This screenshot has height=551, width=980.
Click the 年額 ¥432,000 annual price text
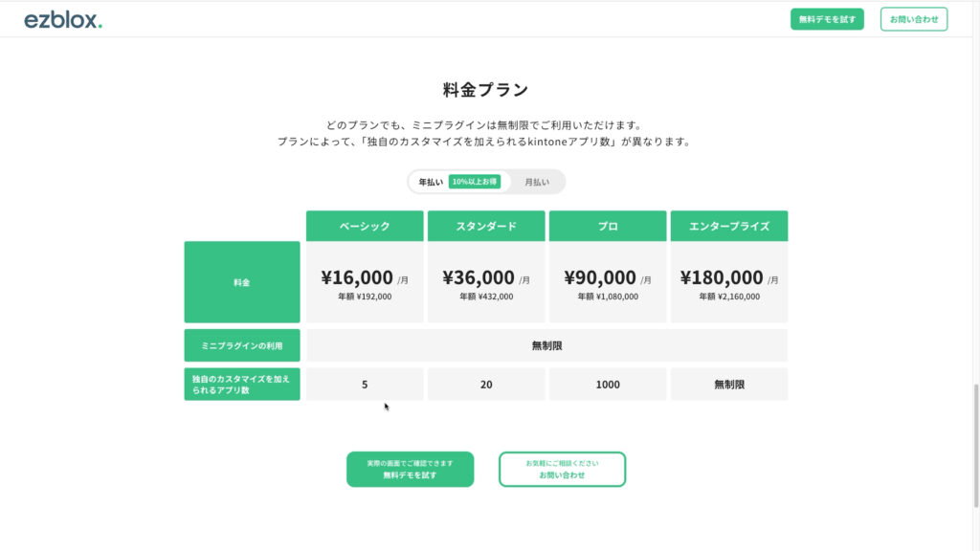tap(485, 297)
